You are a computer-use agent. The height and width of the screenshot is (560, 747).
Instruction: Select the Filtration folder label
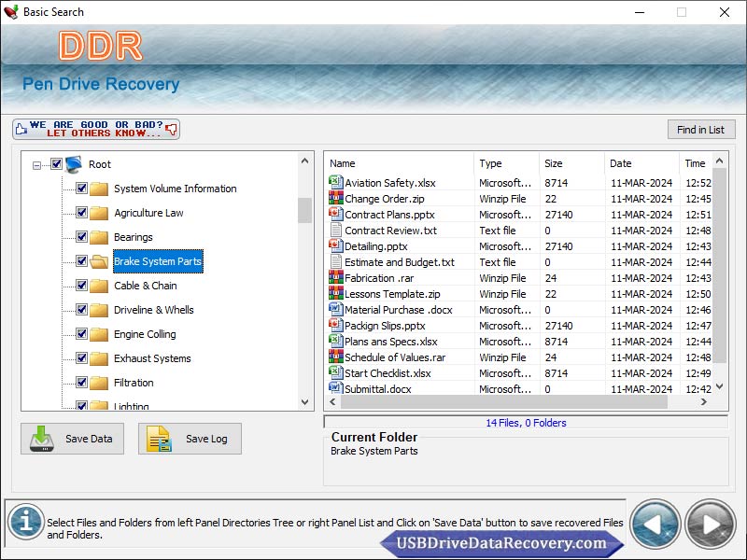(x=134, y=383)
